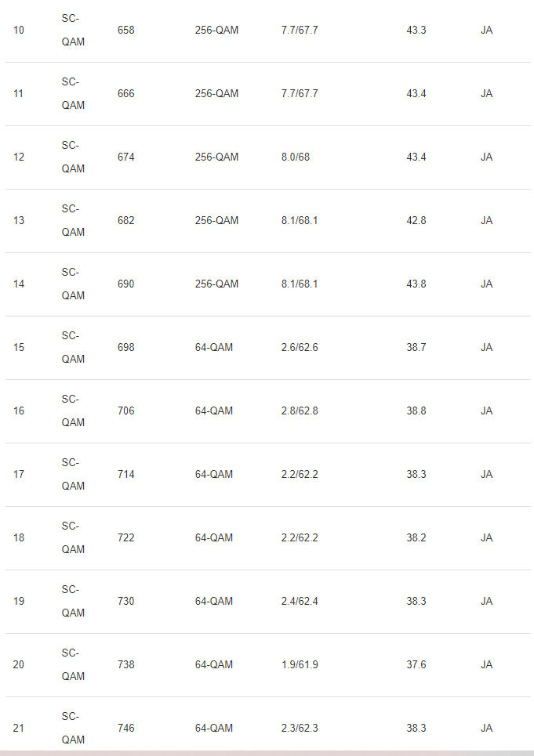Click the 2.6/62.6 power level cell
Viewport: 534px width, 756px height.
300,348
